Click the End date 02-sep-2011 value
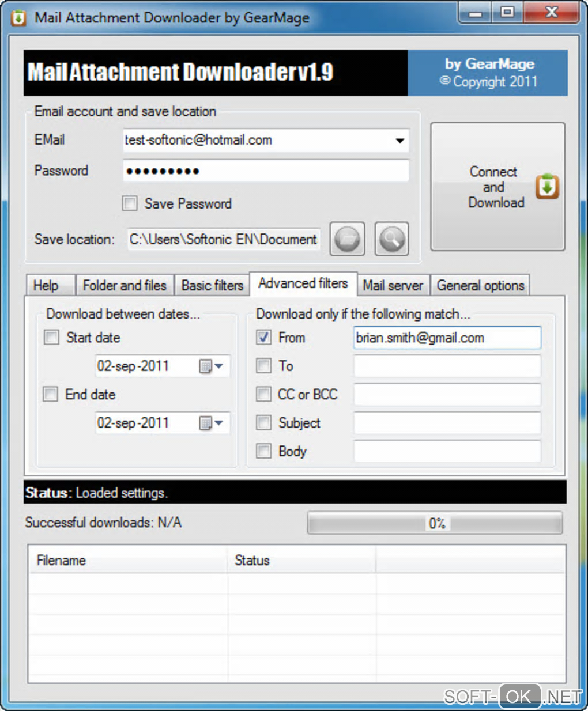588x711 pixels. click(133, 423)
